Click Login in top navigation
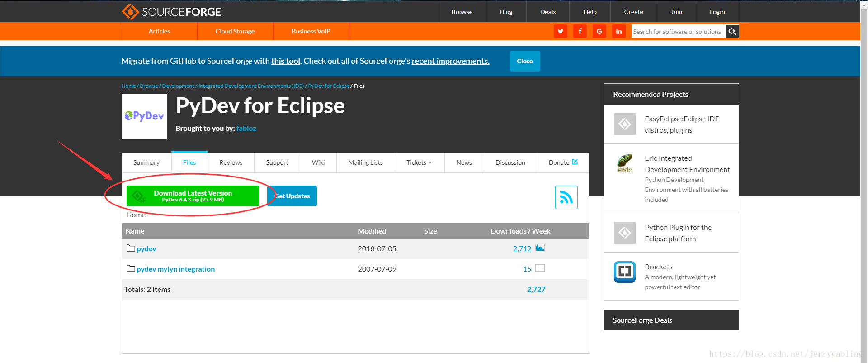 717,12
